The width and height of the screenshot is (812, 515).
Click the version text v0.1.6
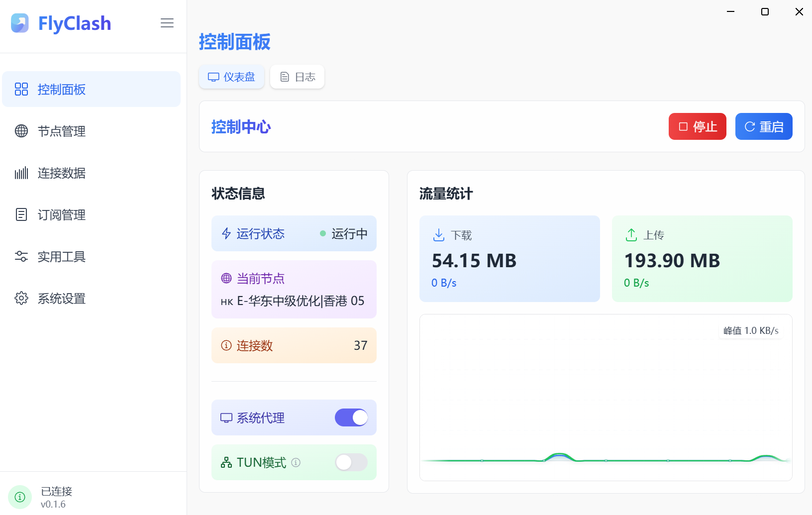tap(53, 505)
